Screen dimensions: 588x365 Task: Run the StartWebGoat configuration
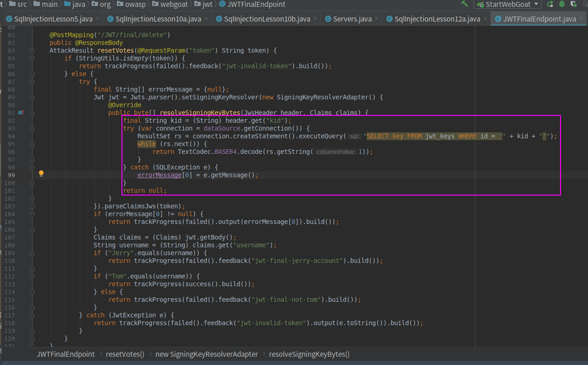tap(550, 4)
